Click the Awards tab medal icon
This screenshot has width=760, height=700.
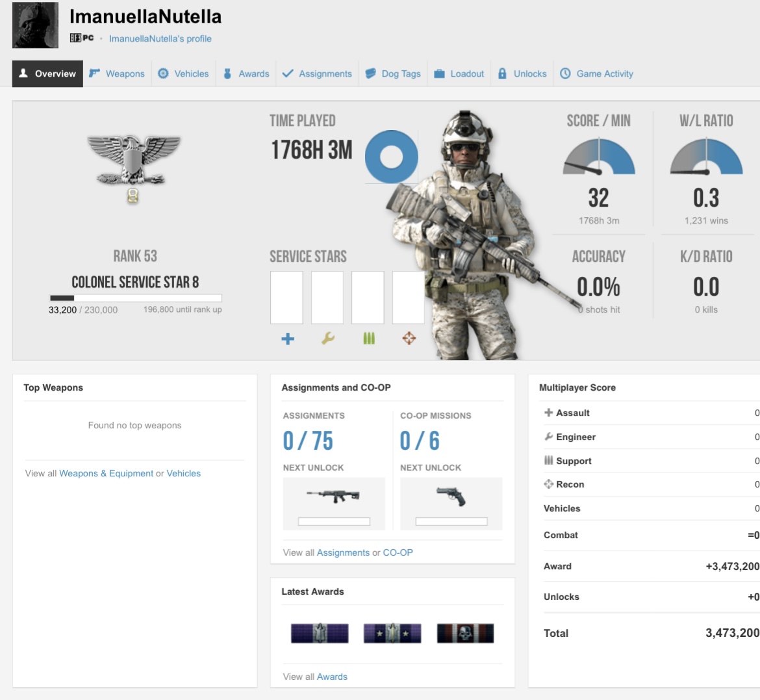pyautogui.click(x=227, y=73)
